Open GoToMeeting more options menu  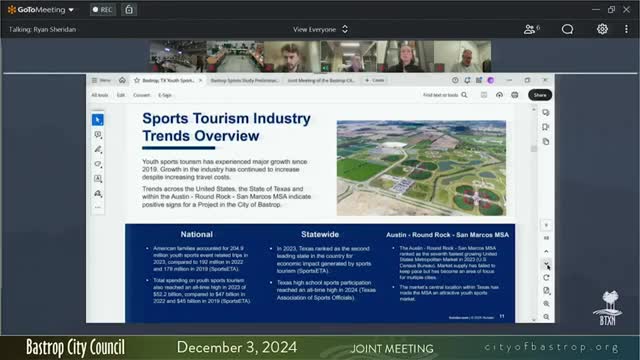click(626, 29)
